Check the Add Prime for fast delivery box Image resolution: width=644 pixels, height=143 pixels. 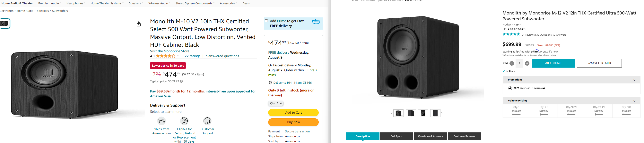266,21
